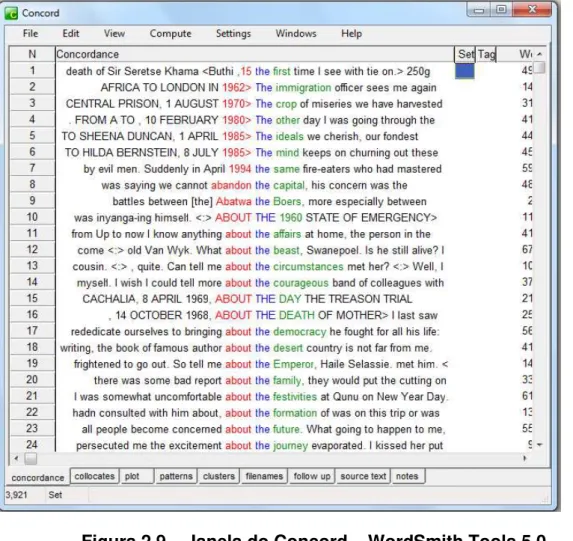Click the N column header
The image size is (573, 541).
[x=32, y=54]
